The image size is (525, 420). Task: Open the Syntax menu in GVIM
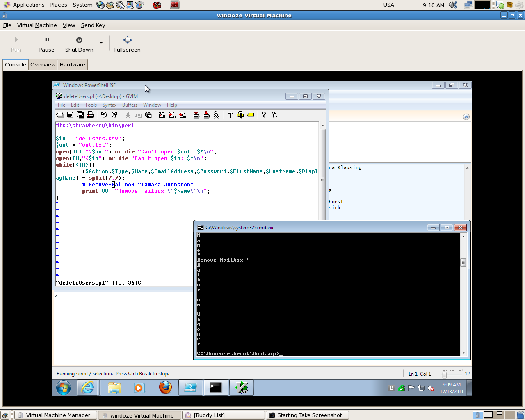(110, 105)
